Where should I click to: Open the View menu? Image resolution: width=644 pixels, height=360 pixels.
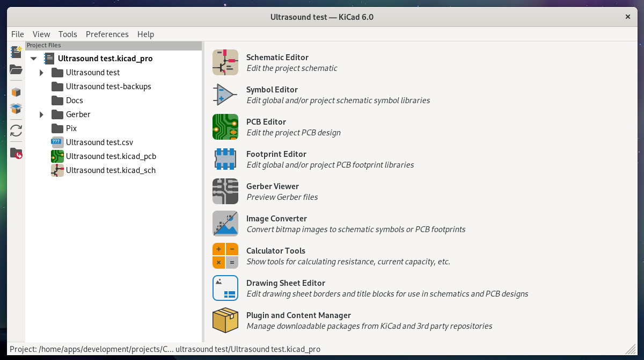point(41,34)
